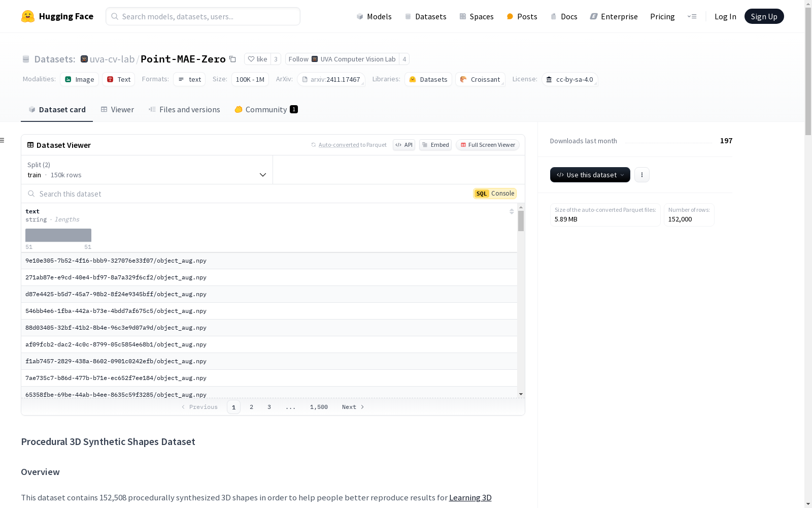Open the Pricing page
Screen dimensions: 812x508
(x=662, y=16)
